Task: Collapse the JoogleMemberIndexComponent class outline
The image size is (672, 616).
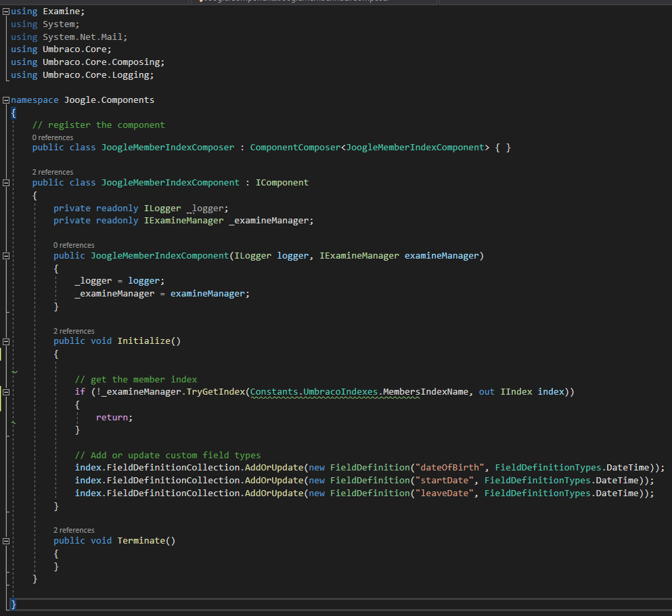Action: coord(6,183)
